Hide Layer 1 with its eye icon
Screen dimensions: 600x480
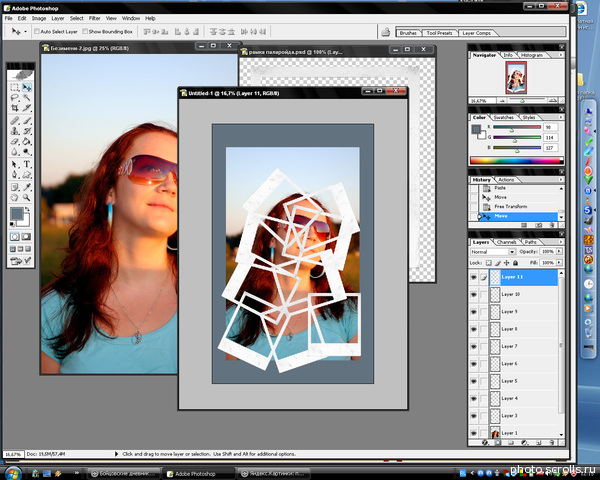coord(474,433)
